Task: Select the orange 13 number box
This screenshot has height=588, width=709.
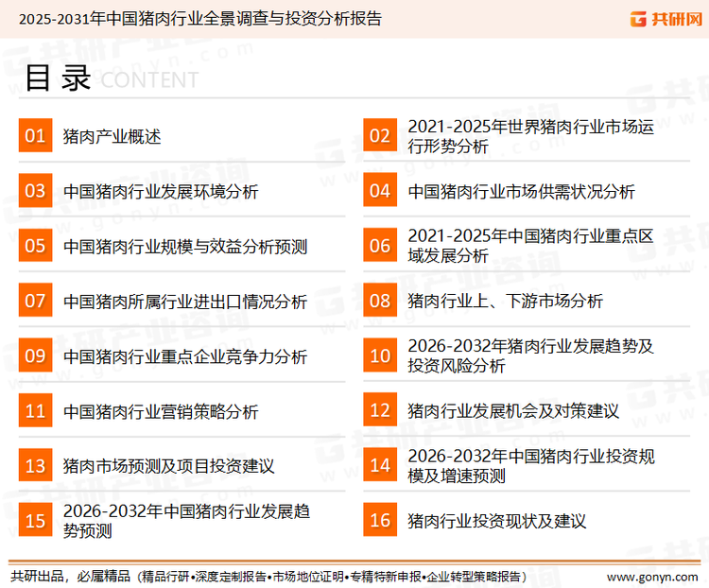Action: click(x=35, y=465)
